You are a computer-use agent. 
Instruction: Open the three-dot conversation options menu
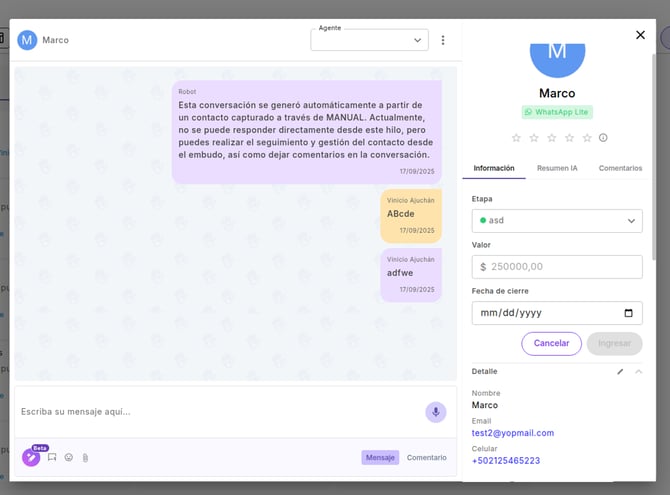[443, 40]
